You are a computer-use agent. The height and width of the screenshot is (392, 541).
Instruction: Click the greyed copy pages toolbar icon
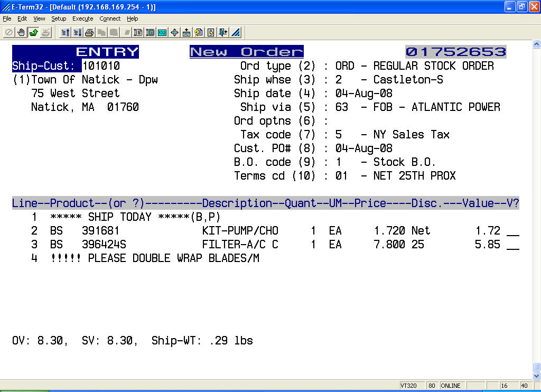pyautogui.click(x=101, y=32)
